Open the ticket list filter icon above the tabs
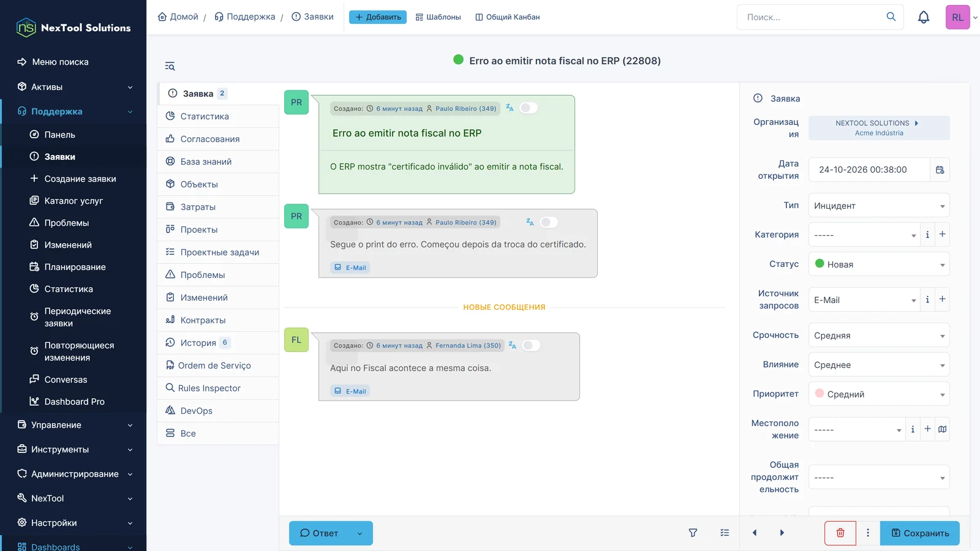The image size is (980, 551). pos(170,66)
